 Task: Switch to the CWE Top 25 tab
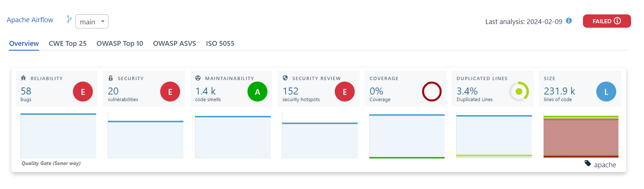click(x=68, y=44)
